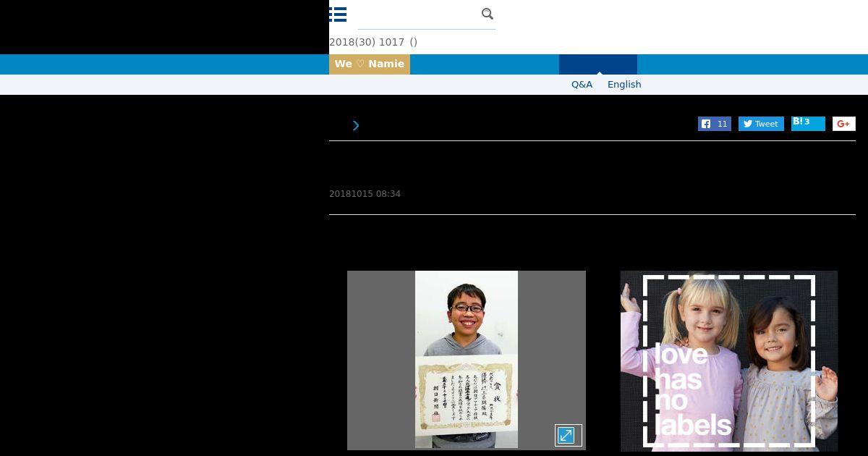
Task: Click the breadcrumb chevron arrow
Action: [356, 125]
